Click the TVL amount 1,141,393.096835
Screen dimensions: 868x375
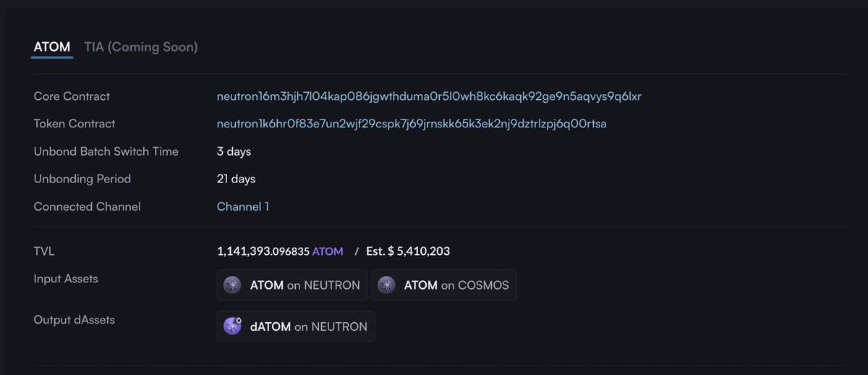(x=263, y=251)
